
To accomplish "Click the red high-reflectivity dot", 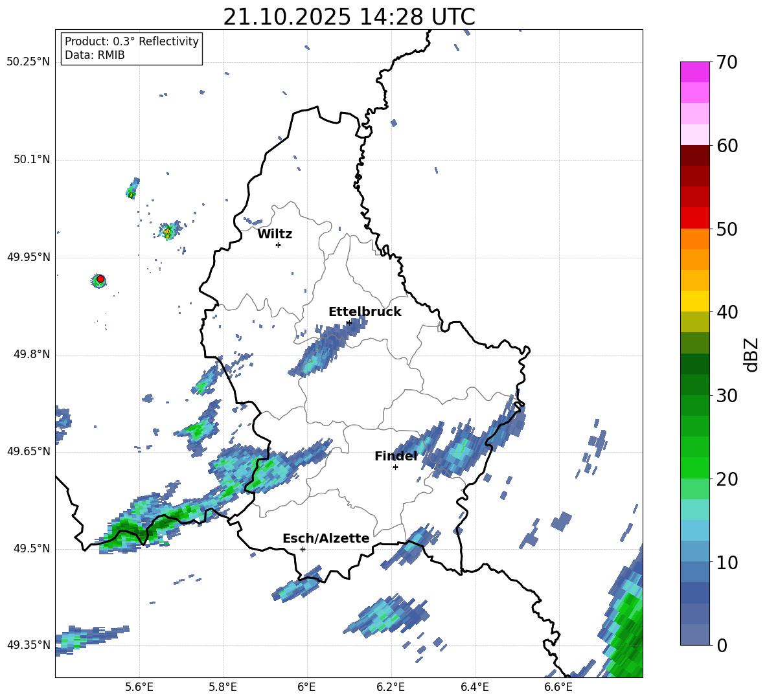I will (100, 279).
